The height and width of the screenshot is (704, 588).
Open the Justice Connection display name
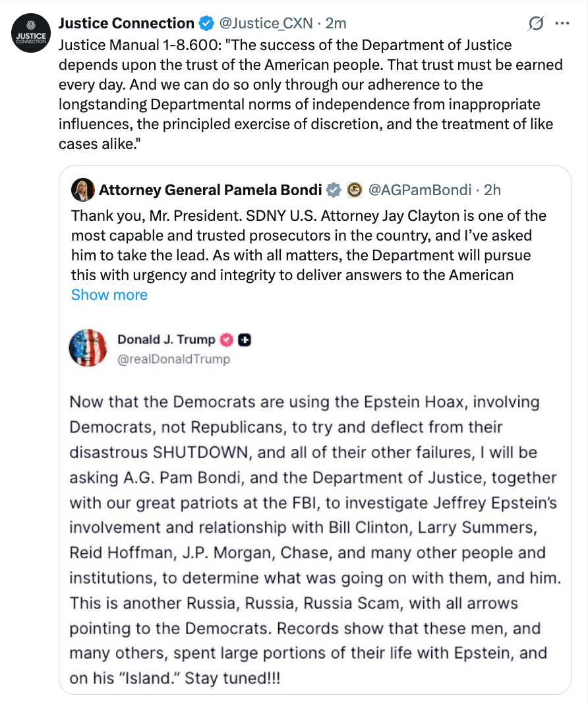126,24
